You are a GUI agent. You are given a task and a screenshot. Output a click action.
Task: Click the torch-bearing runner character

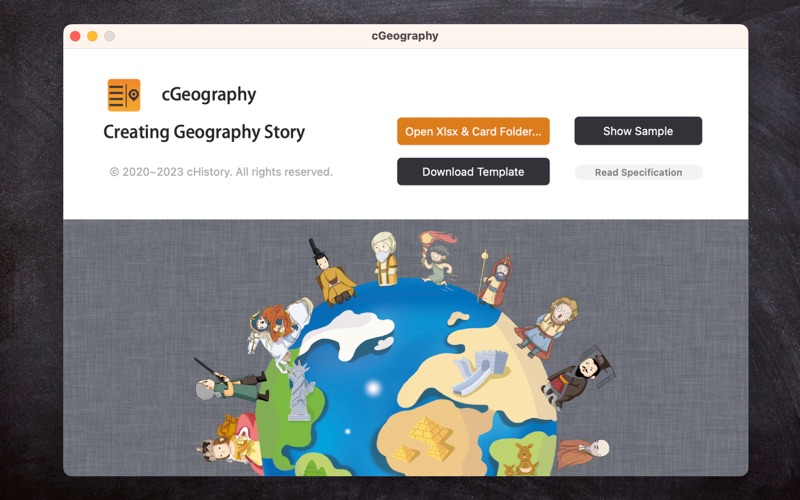[x=437, y=258]
